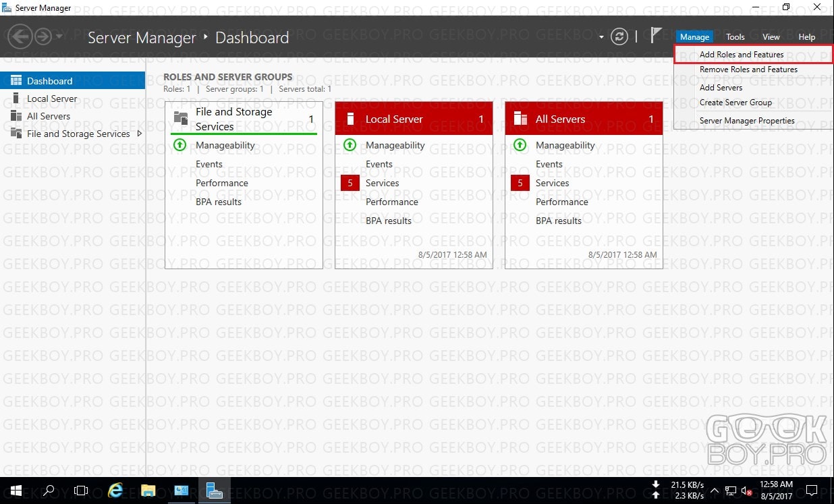Close the open Manage menu button

point(694,37)
